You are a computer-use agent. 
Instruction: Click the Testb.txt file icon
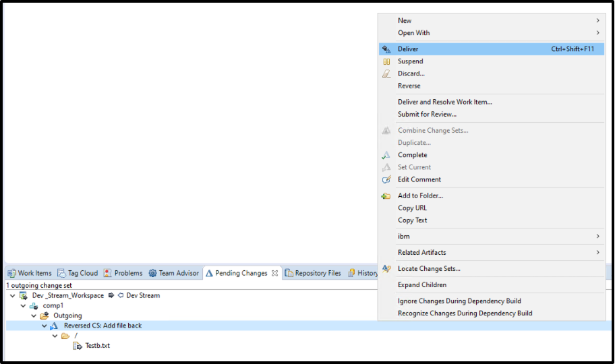[x=78, y=346]
